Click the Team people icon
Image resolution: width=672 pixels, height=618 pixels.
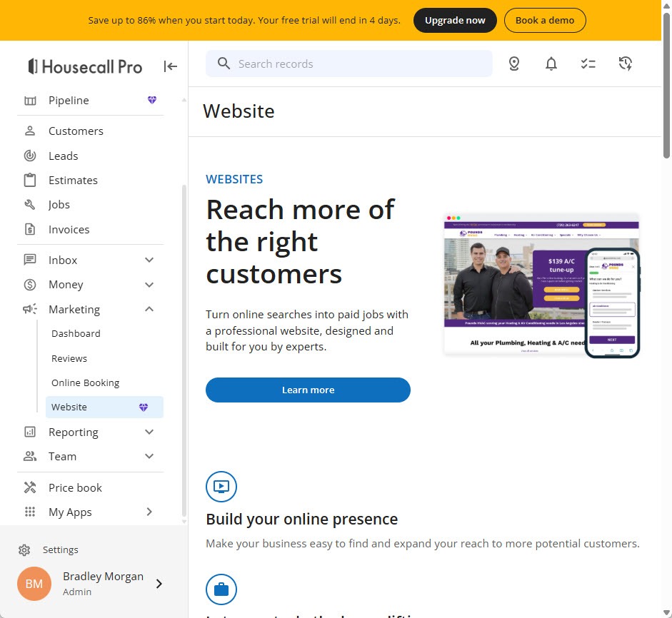coord(29,456)
